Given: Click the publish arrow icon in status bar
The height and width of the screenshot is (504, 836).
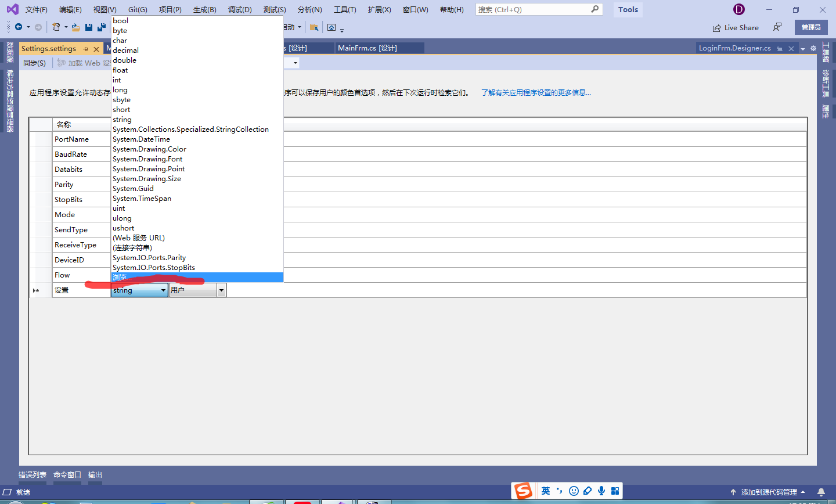Looking at the screenshot, I should pyautogui.click(x=733, y=492).
